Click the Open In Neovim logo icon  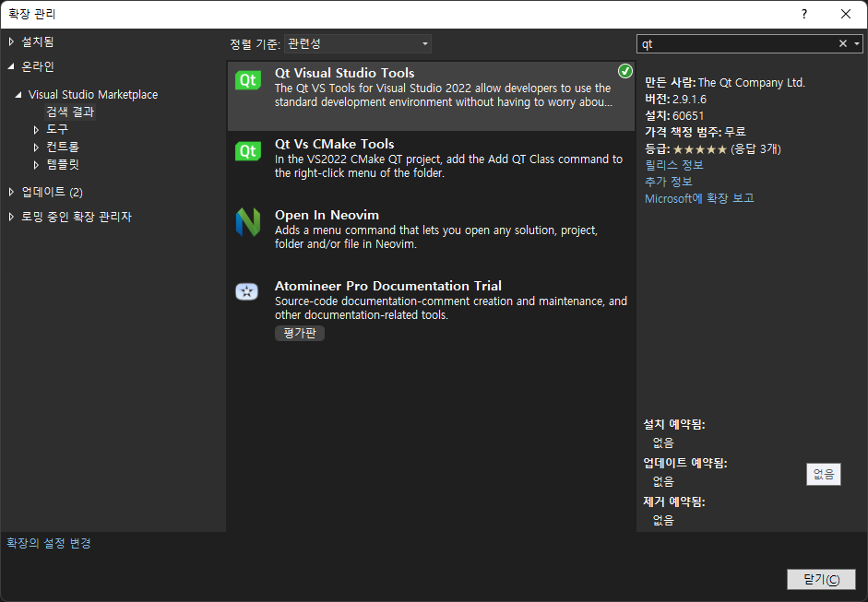pyautogui.click(x=247, y=222)
